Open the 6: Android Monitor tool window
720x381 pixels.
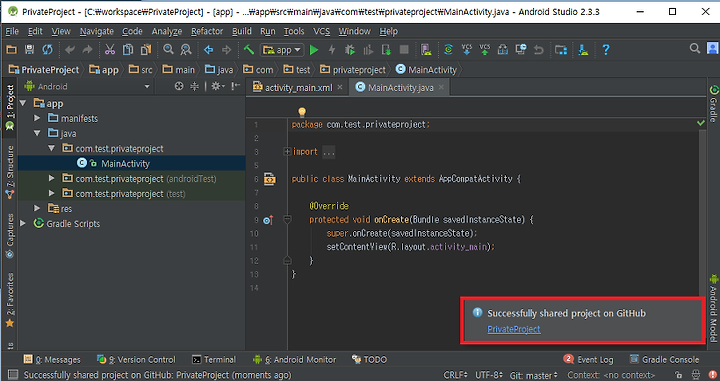point(295,359)
